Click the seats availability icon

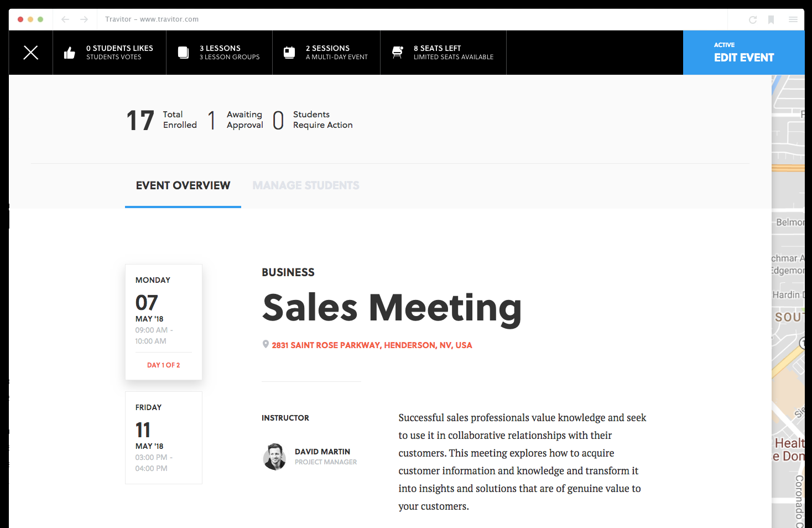pos(397,52)
